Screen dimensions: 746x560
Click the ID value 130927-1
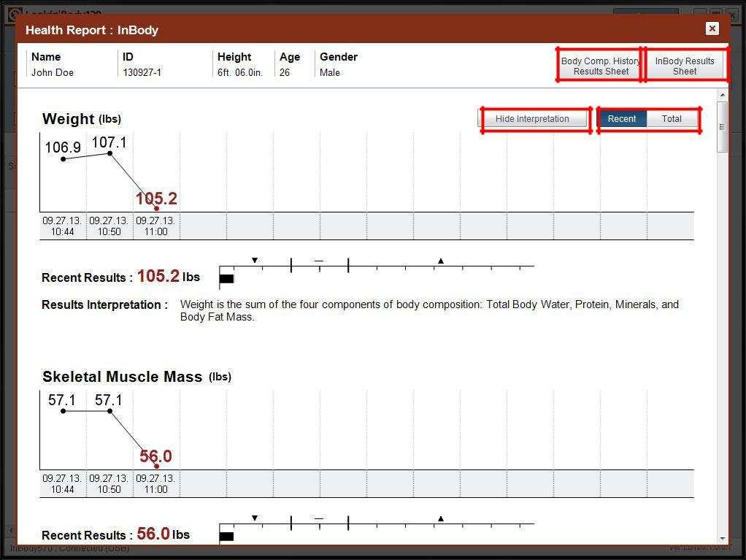pyautogui.click(x=142, y=72)
